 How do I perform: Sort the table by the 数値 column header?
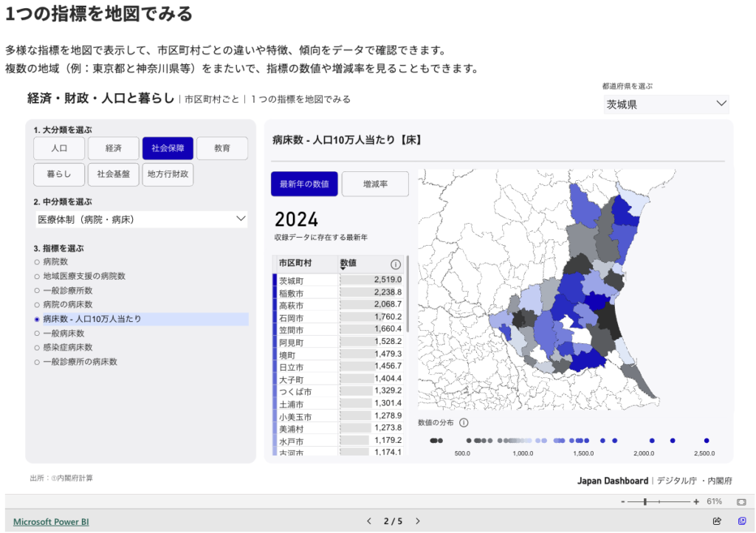348,264
